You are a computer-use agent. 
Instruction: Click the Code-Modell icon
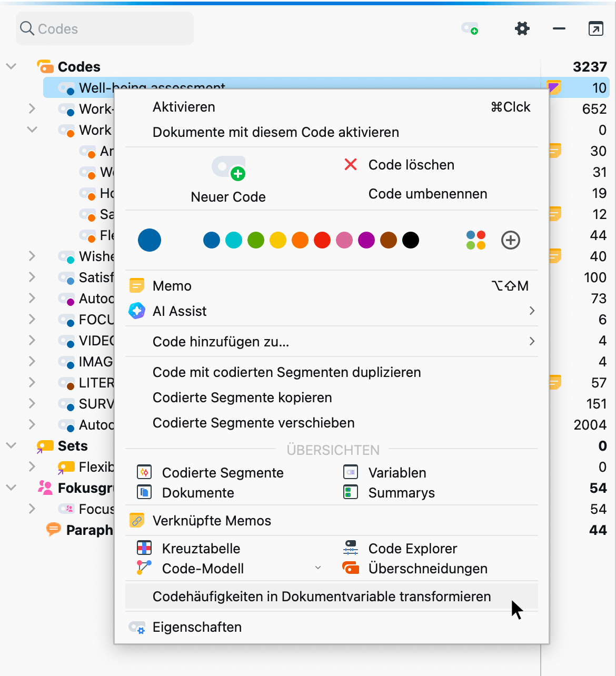[x=144, y=568]
